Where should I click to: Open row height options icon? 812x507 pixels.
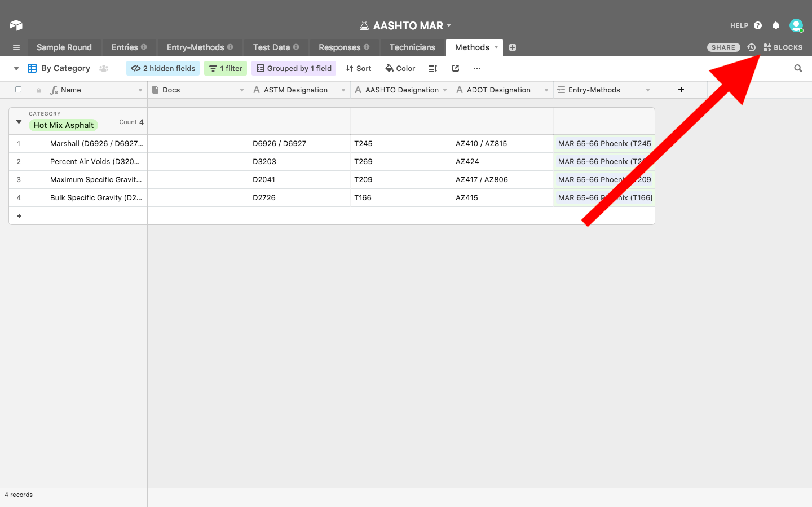433,68
